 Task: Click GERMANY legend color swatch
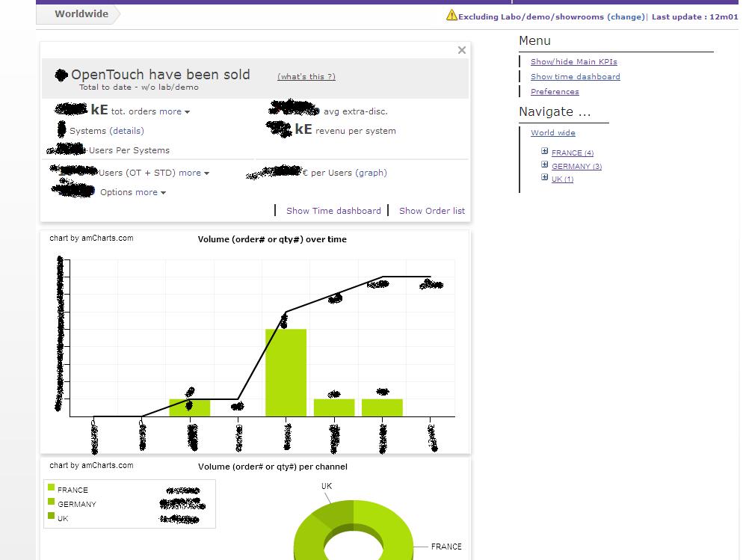[x=52, y=502]
